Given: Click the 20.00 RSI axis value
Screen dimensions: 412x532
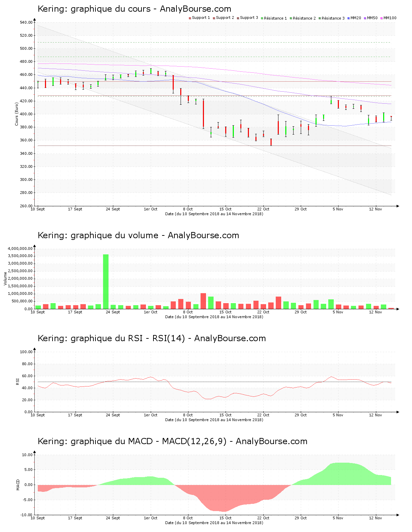Looking at the screenshot, I should coord(27,400).
